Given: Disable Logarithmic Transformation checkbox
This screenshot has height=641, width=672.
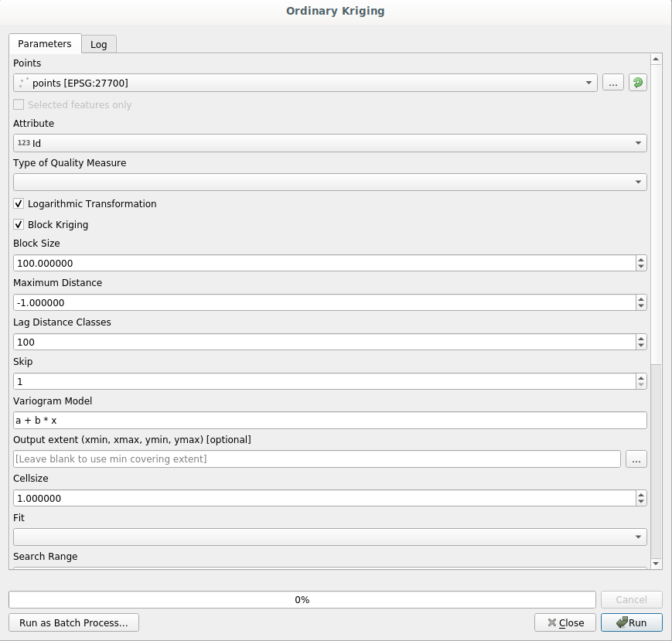Looking at the screenshot, I should pyautogui.click(x=19, y=204).
